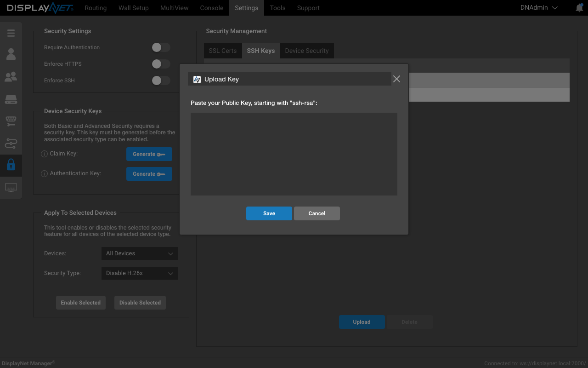This screenshot has width=588, height=368.
Task: Open the display monitor sidebar icon
Action: [x=11, y=188]
